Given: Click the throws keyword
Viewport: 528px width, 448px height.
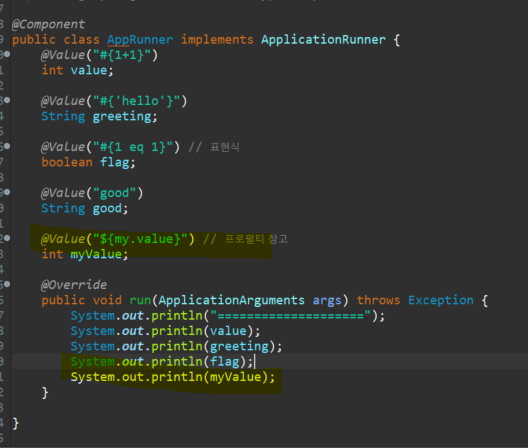Looking at the screenshot, I should coord(378,300).
